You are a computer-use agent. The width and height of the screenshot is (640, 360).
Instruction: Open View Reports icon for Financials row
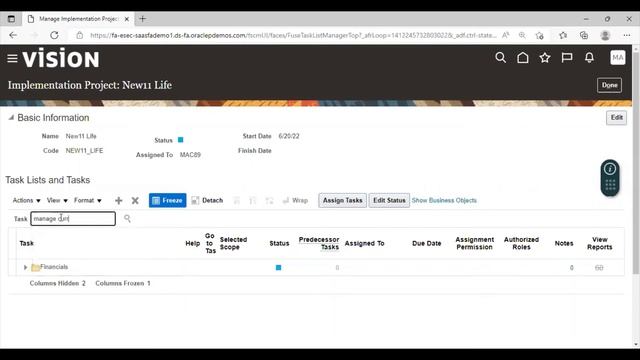pos(599,268)
